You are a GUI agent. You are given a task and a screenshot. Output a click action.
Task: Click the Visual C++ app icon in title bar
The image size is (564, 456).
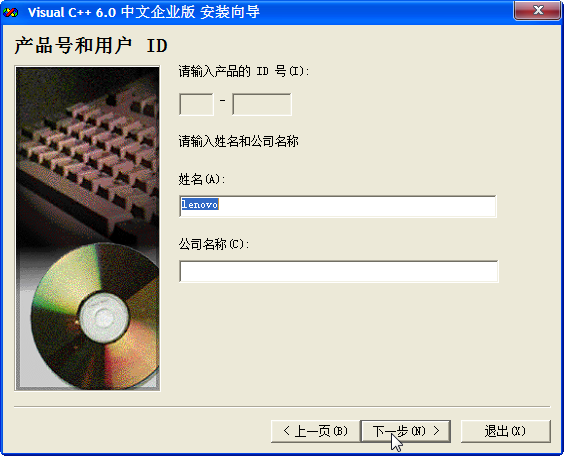[x=10, y=13]
